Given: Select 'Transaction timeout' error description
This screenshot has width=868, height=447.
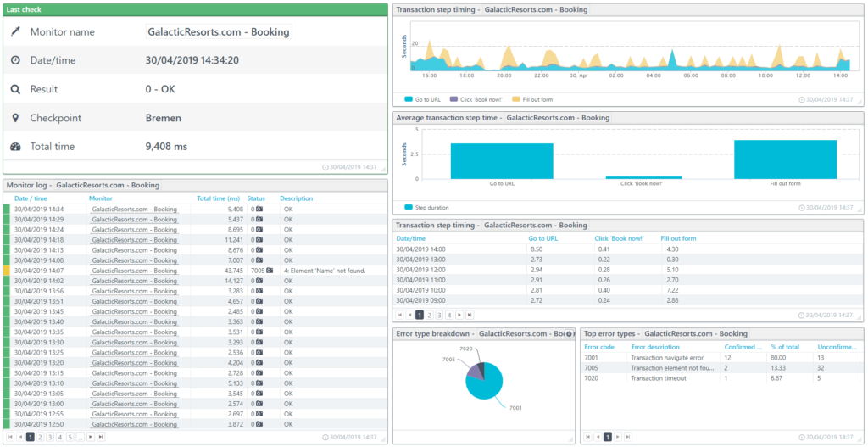Looking at the screenshot, I should (x=659, y=378).
